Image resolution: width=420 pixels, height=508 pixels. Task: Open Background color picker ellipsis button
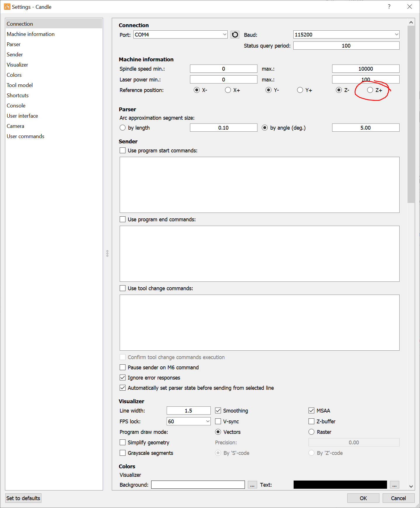tap(252, 485)
